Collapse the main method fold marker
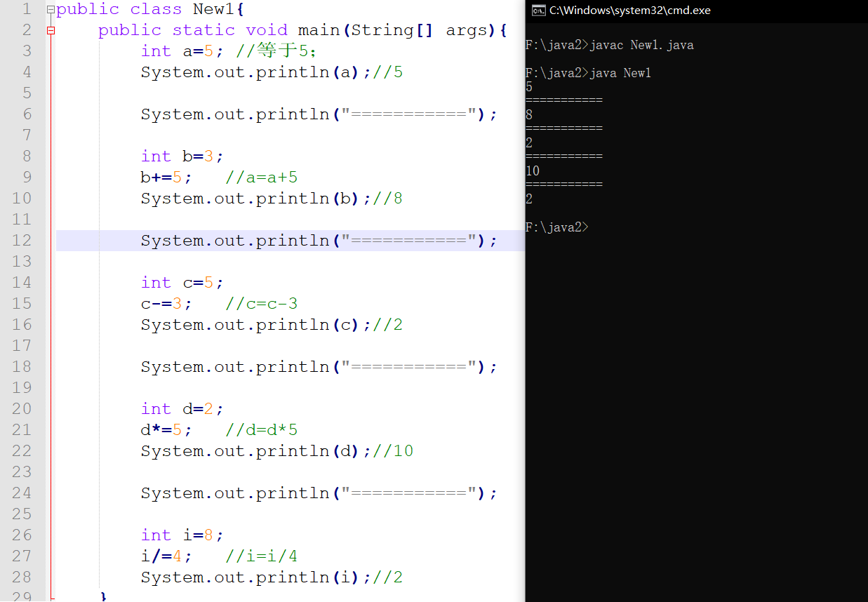 (x=51, y=30)
